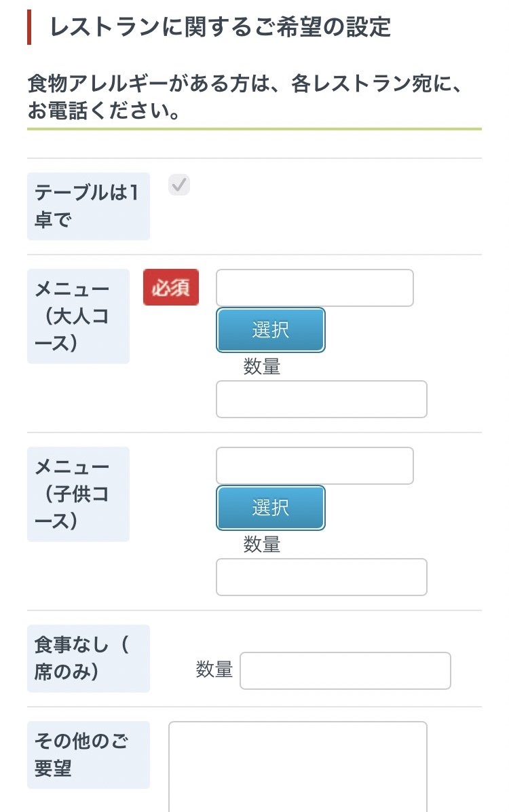Click the adult course menu text field
509x812 pixels.
[x=314, y=288]
